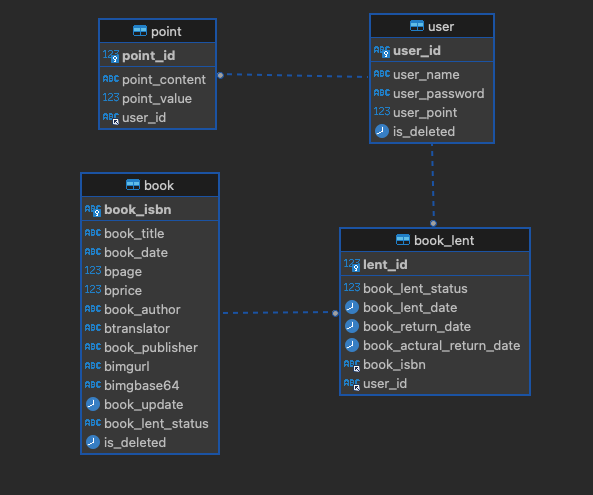593x495 pixels.
Task: Click the table icon in the user header
Action: 417,26
